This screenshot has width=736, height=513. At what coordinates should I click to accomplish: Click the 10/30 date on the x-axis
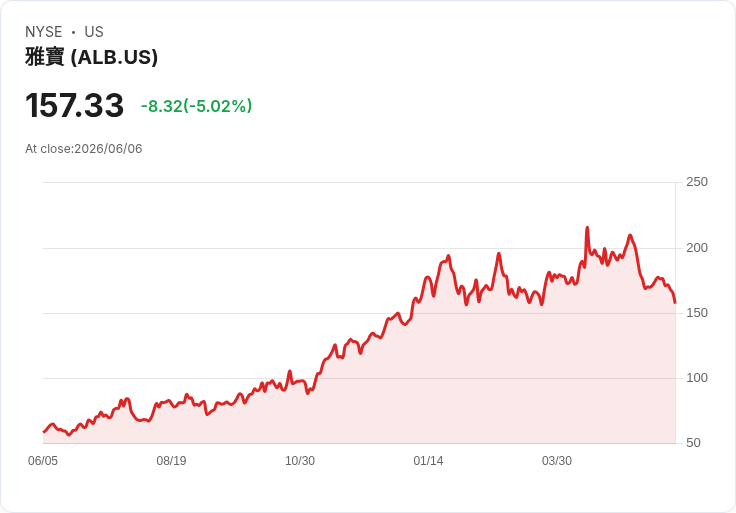[300, 461]
